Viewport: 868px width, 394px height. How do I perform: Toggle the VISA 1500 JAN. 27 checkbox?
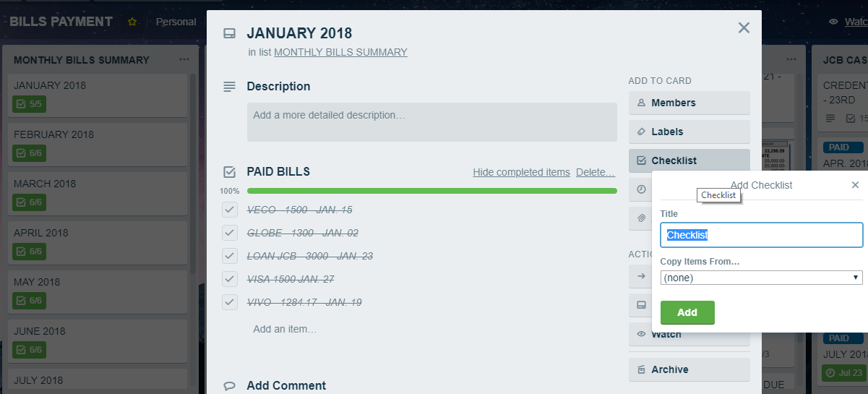pyautogui.click(x=230, y=279)
